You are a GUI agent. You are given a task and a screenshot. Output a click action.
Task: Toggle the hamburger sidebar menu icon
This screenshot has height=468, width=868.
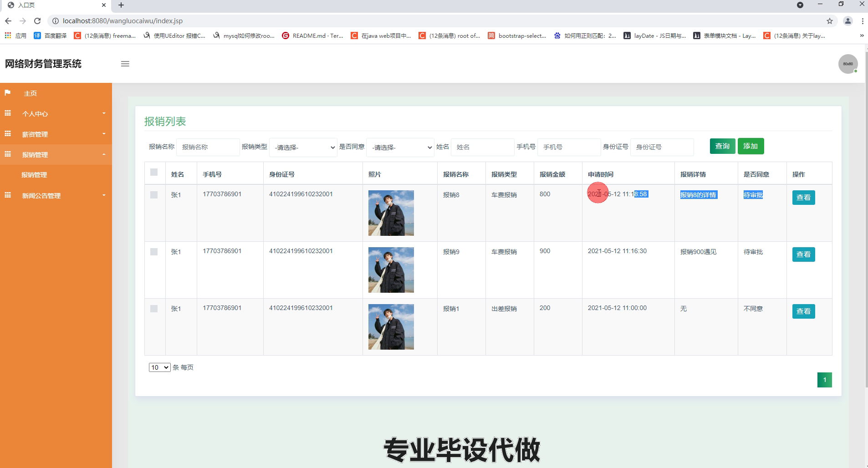(x=125, y=64)
